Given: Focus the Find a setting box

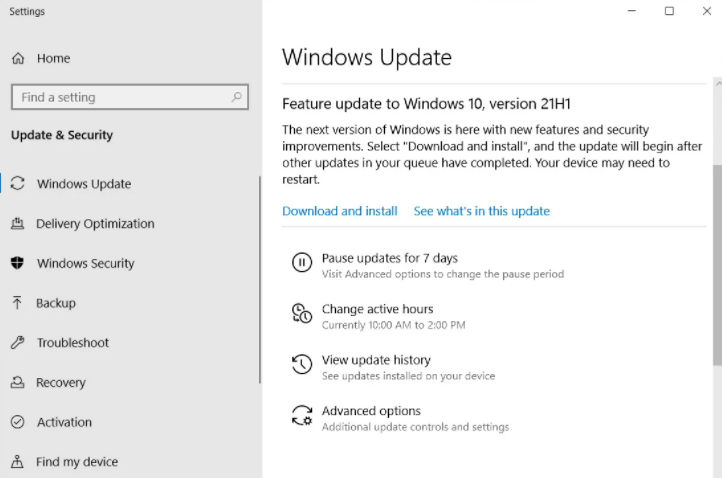Looking at the screenshot, I should point(130,97).
